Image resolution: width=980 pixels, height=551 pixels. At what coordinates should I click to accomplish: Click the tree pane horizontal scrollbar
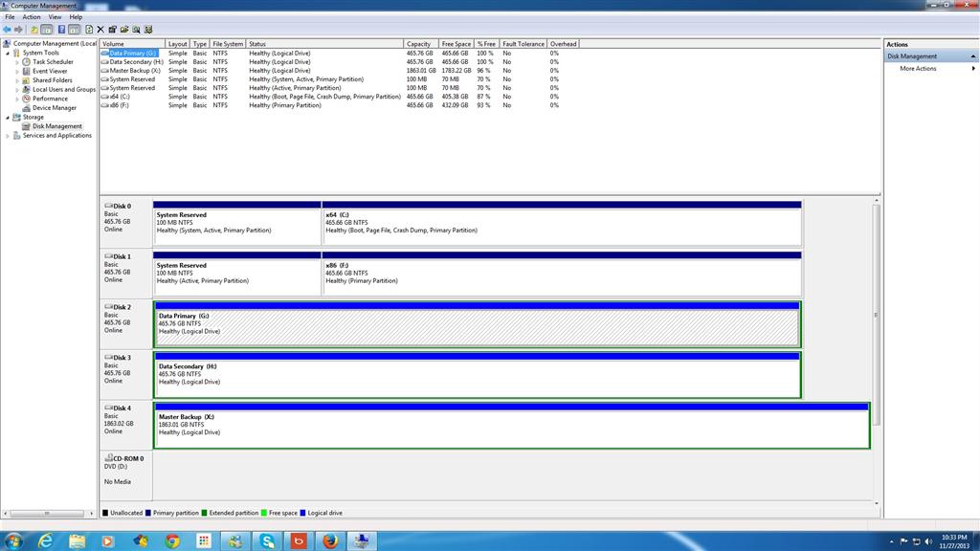tap(47, 514)
